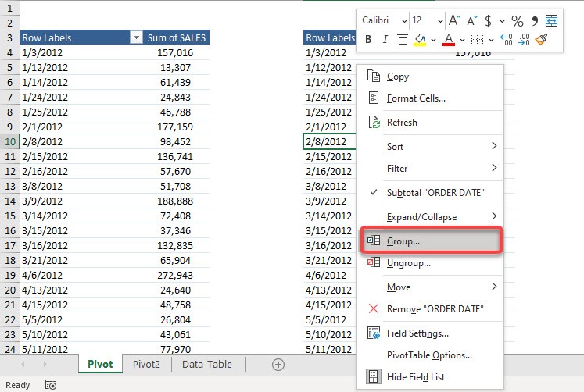Select the Format Painter brush
584x392 pixels.
coord(541,39)
